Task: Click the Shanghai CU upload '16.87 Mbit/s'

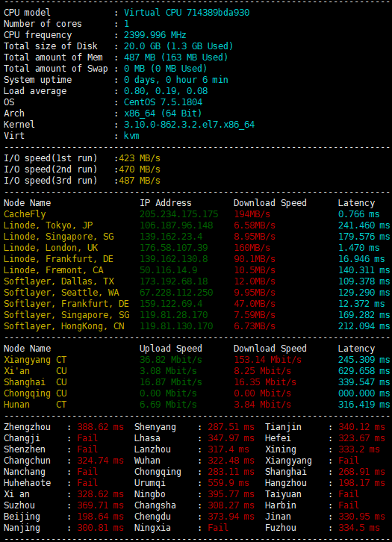Action: pyautogui.click(x=171, y=382)
